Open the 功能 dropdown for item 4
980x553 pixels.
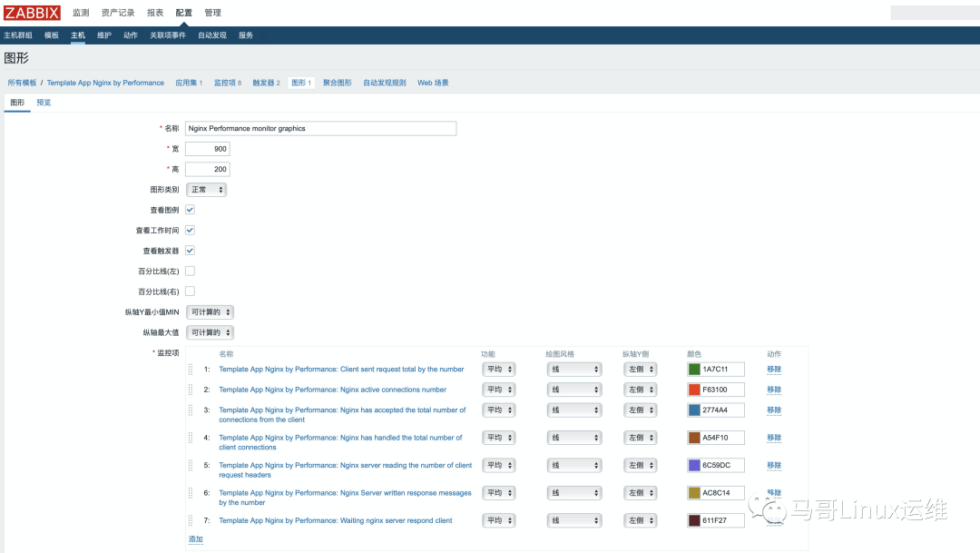[x=499, y=438]
